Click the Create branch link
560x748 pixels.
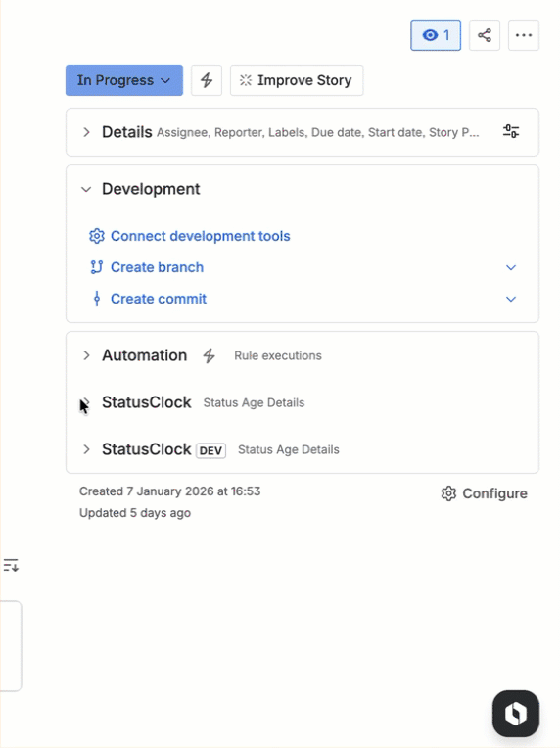(x=157, y=267)
